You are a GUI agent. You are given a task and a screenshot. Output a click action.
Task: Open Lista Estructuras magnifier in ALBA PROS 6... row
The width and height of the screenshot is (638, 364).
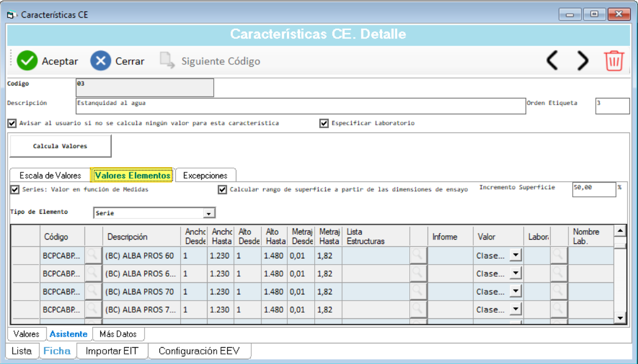coord(418,274)
